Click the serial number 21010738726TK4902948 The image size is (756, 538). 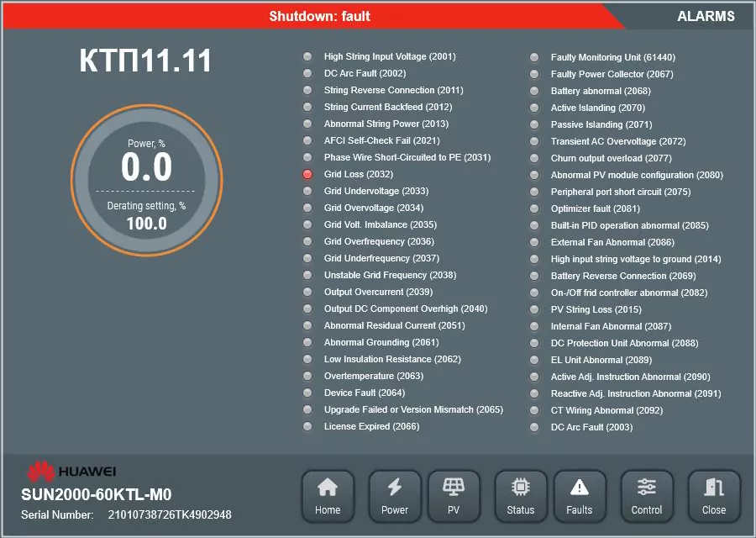pyautogui.click(x=170, y=514)
